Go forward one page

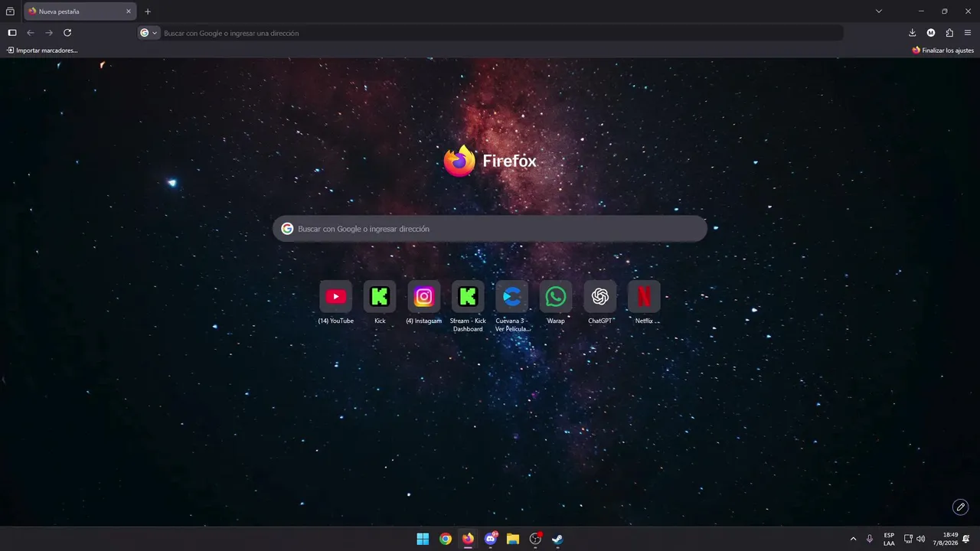(x=49, y=33)
